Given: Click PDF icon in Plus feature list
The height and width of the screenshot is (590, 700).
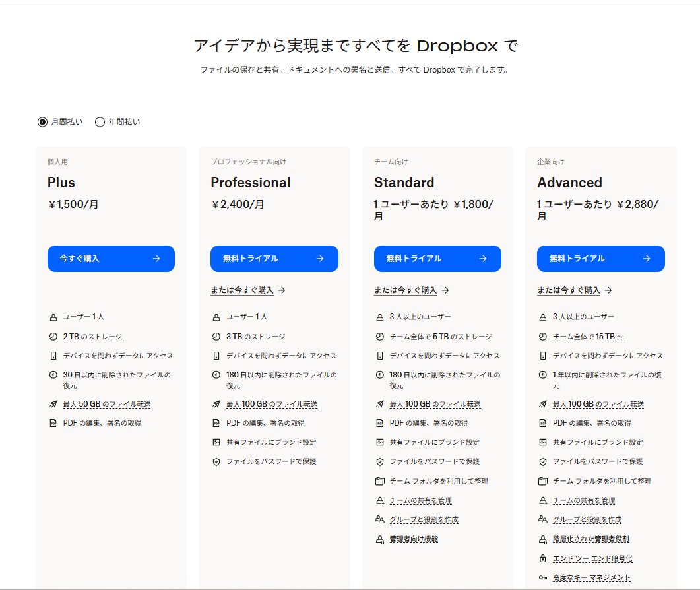Looking at the screenshot, I should pyautogui.click(x=53, y=424).
